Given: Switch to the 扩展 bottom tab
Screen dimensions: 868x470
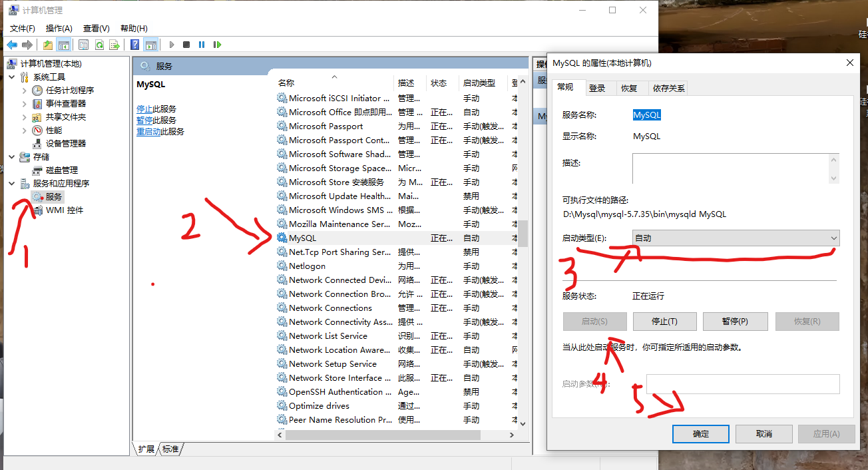Looking at the screenshot, I should (x=146, y=449).
